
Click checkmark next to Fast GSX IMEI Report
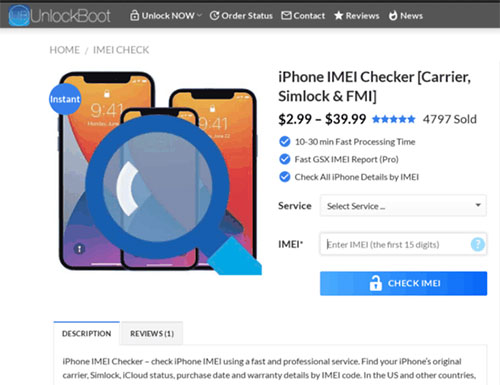tap(285, 159)
